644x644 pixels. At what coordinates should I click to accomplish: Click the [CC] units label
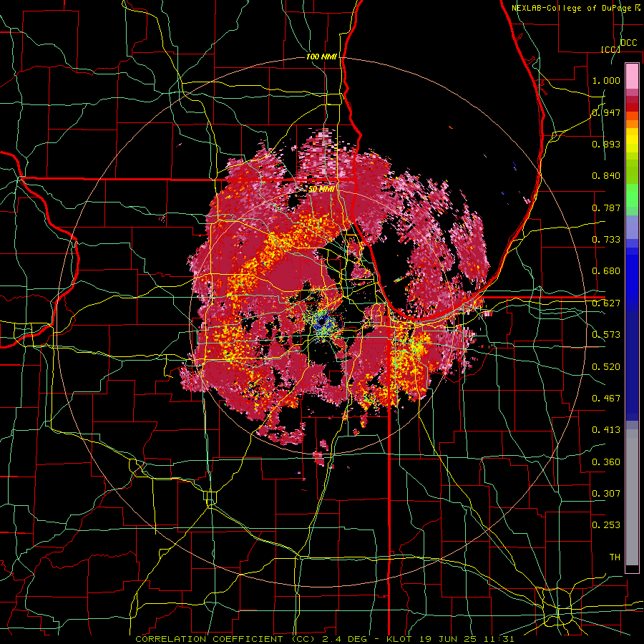pyautogui.click(x=610, y=49)
